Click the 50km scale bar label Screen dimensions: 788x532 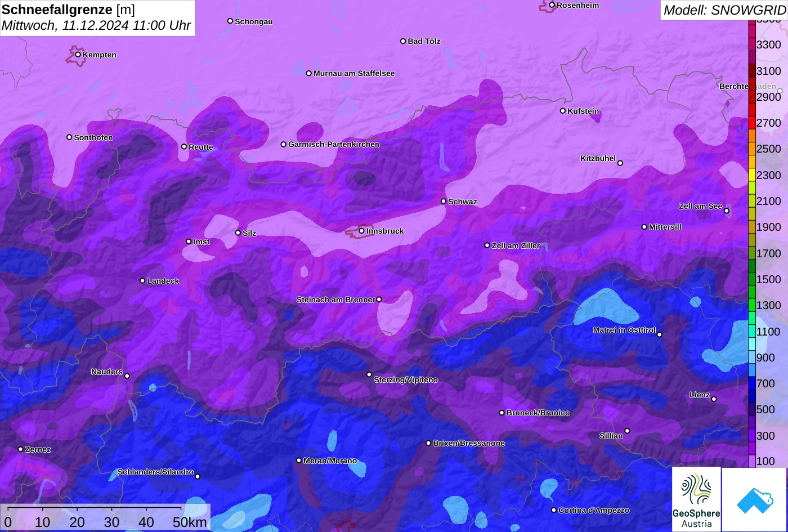[x=190, y=522]
